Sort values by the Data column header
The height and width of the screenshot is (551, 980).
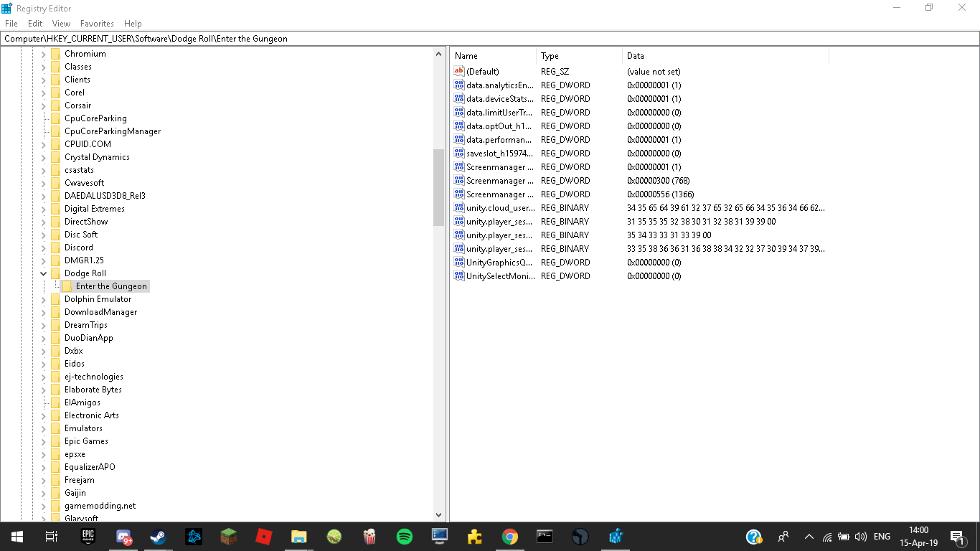click(x=726, y=56)
